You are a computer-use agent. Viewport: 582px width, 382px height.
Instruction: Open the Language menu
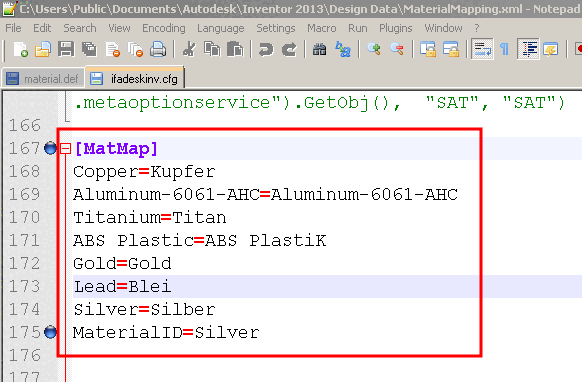point(220,28)
